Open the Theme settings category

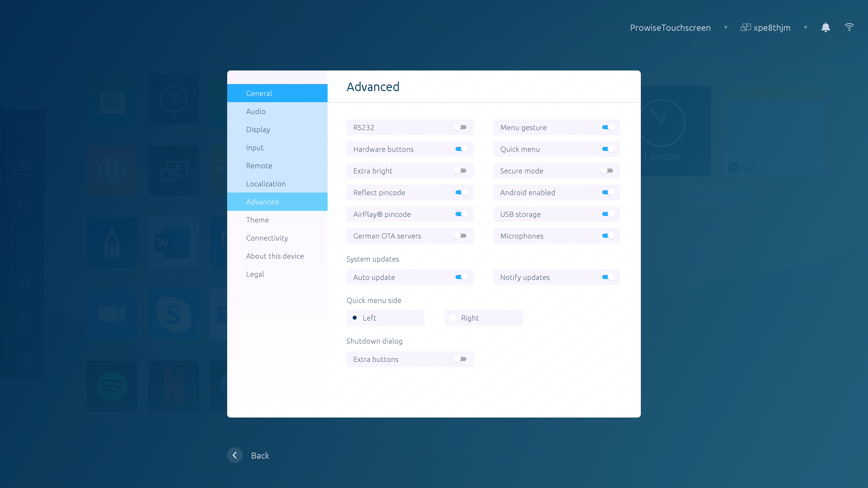click(277, 220)
